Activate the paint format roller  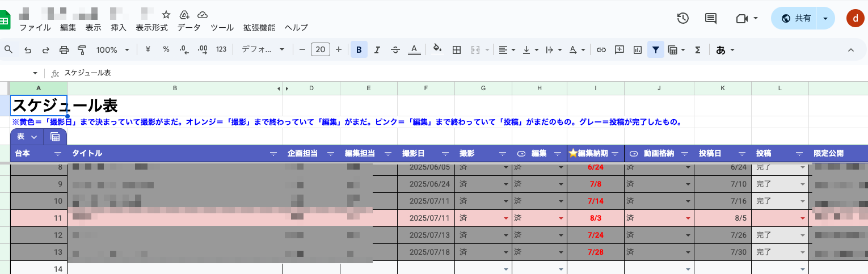82,50
